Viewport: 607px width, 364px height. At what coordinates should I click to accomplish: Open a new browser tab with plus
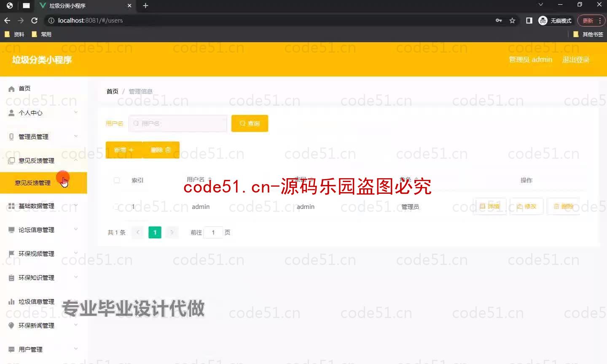tap(145, 5)
